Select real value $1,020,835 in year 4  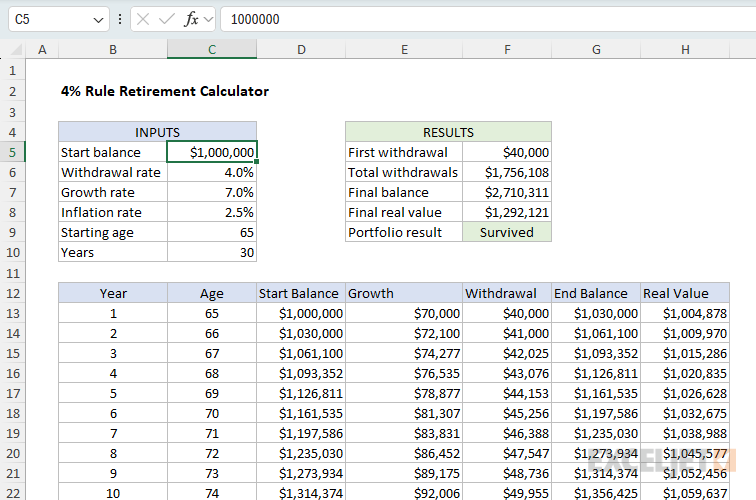tap(685, 373)
